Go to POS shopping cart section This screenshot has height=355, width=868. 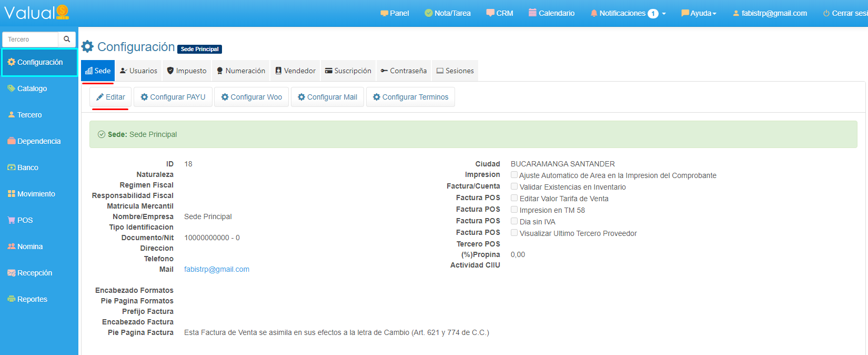coord(25,220)
